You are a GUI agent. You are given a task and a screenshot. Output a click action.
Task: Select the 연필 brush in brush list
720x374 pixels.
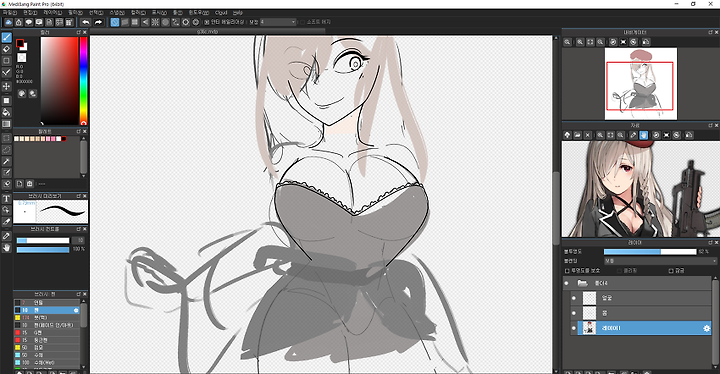pyautogui.click(x=47, y=303)
